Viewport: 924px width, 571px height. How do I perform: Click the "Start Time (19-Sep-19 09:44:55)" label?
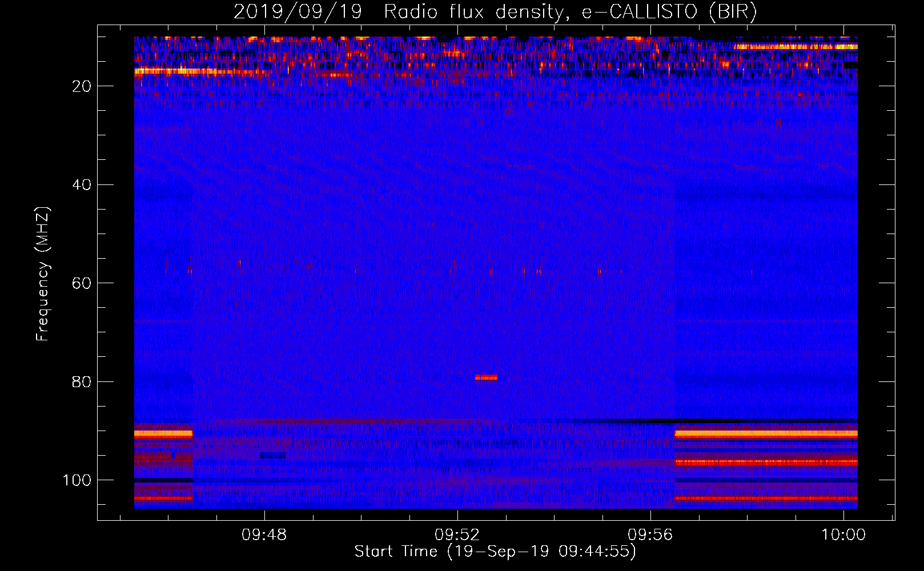(495, 552)
